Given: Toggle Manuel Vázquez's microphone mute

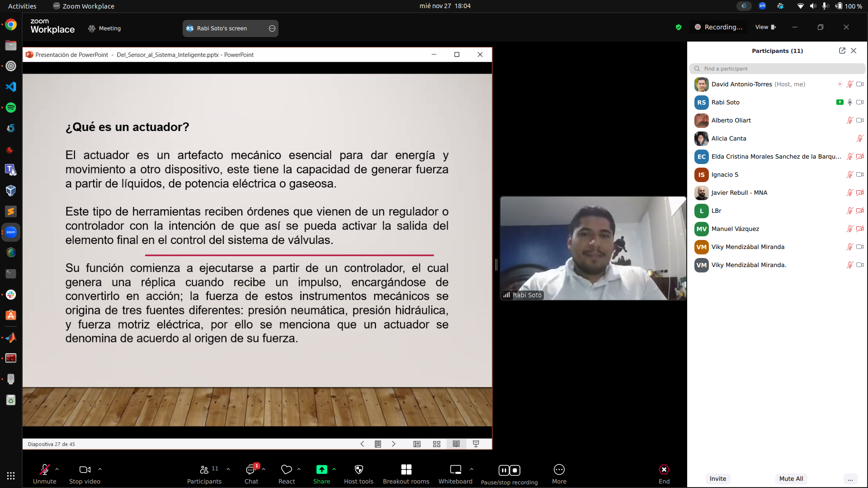Looking at the screenshot, I should [x=850, y=229].
